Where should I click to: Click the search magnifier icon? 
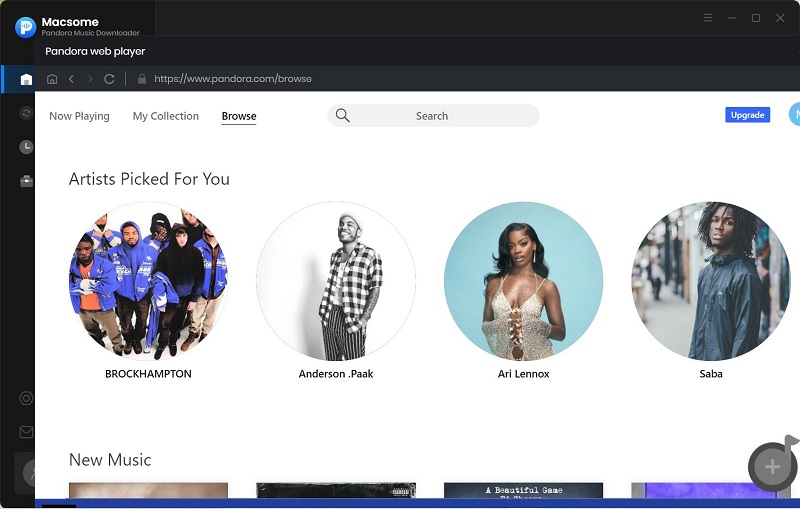(x=343, y=116)
